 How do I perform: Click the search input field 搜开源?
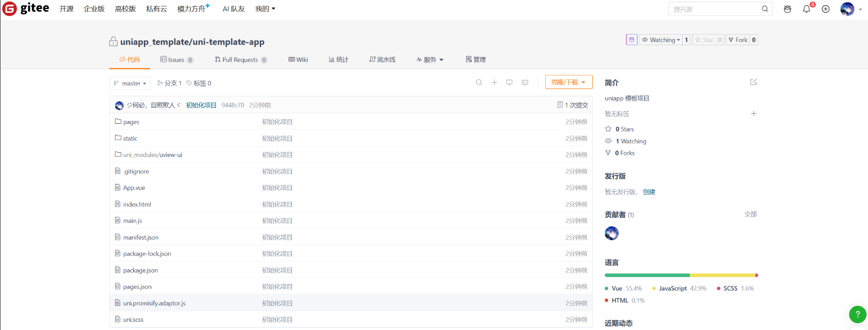pos(715,9)
